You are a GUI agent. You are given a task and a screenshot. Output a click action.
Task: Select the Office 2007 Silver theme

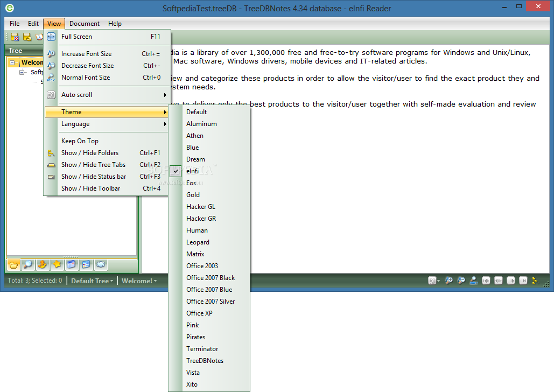[x=209, y=302]
